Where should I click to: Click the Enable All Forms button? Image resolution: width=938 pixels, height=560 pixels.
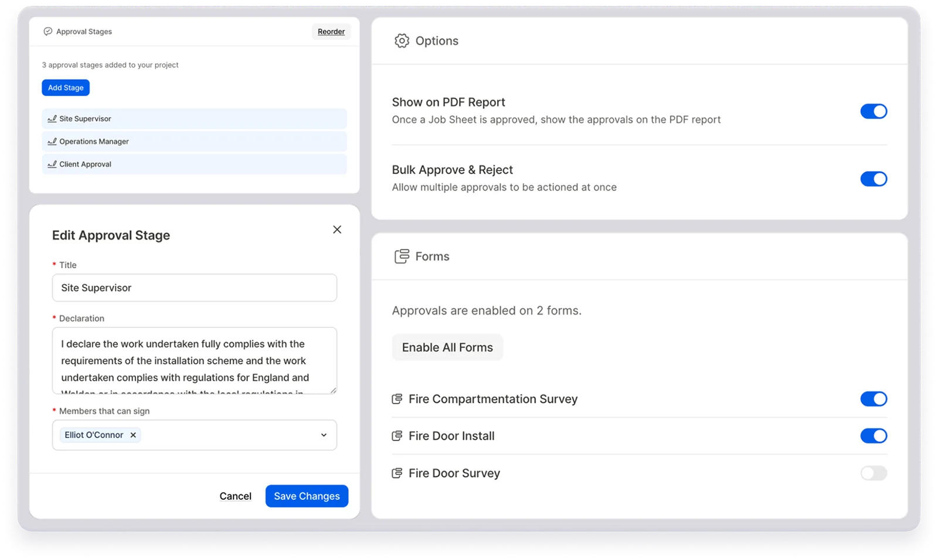[x=447, y=347]
